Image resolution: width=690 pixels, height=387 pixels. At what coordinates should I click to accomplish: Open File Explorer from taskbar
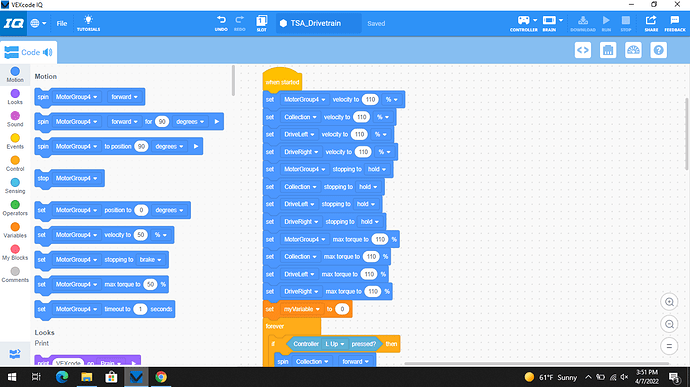click(x=87, y=377)
